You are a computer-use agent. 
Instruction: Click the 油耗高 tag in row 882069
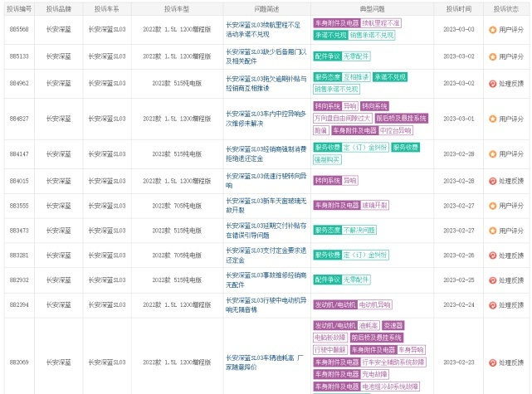pyautogui.click(x=368, y=325)
